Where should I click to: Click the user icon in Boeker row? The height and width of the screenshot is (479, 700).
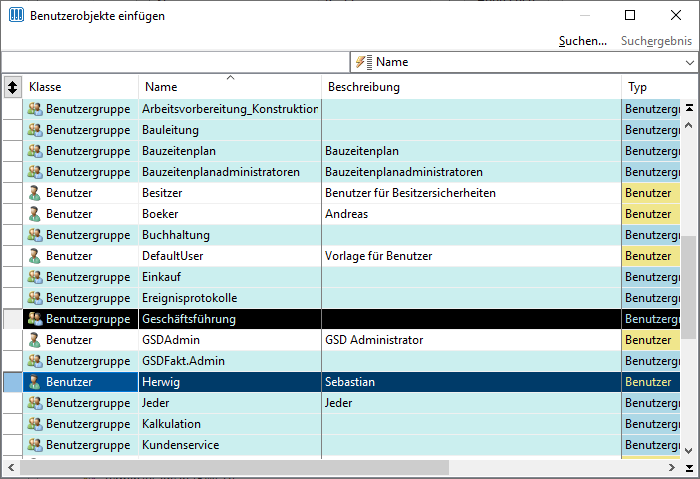pyautogui.click(x=34, y=214)
